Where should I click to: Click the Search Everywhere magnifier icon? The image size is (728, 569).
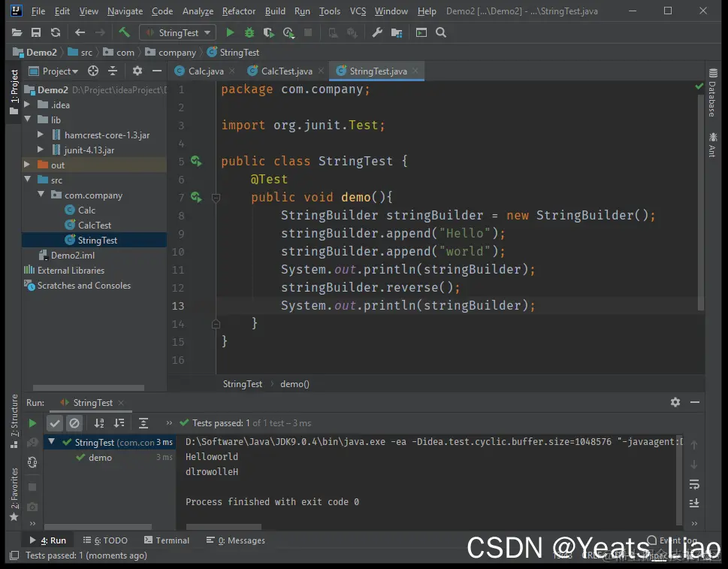pos(441,32)
